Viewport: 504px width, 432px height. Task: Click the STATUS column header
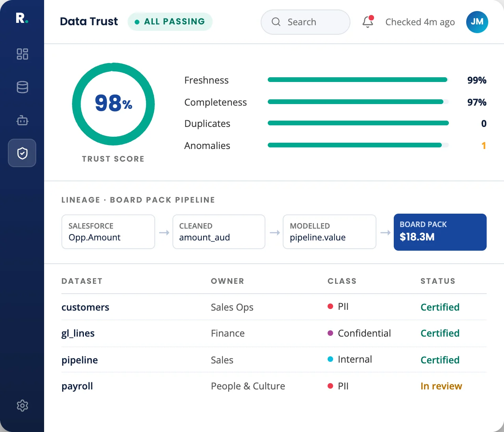[438, 281]
